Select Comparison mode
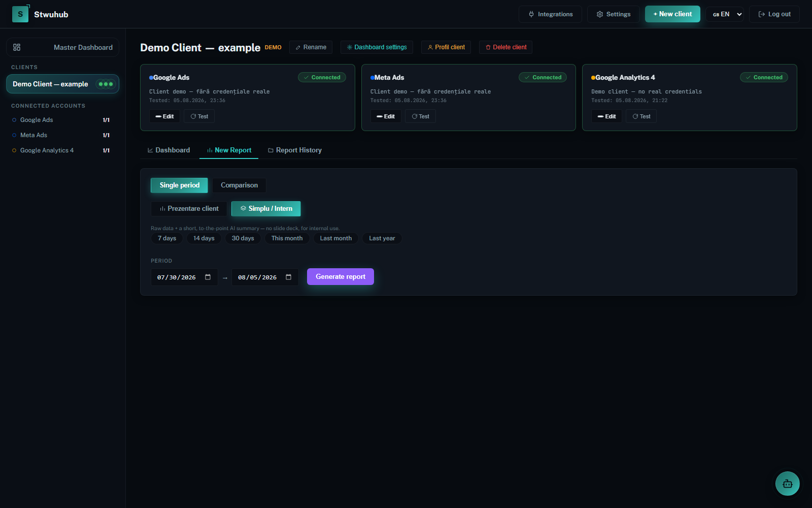 point(239,185)
